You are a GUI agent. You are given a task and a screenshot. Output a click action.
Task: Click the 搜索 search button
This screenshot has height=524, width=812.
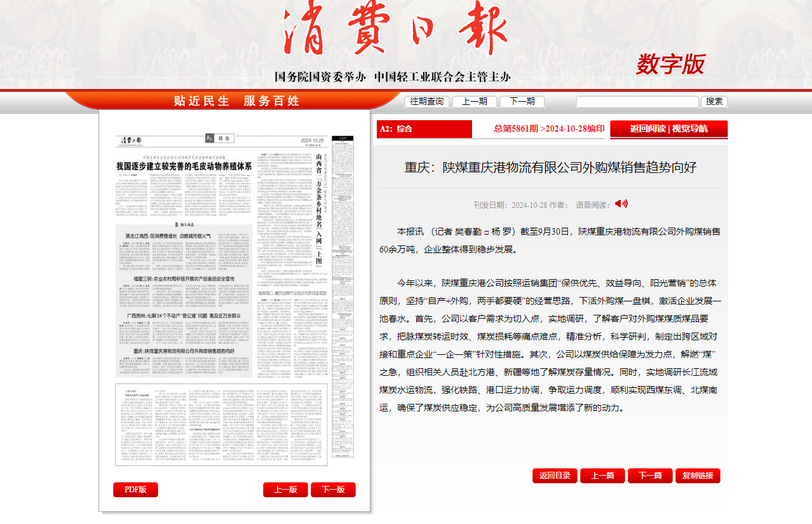(x=714, y=102)
